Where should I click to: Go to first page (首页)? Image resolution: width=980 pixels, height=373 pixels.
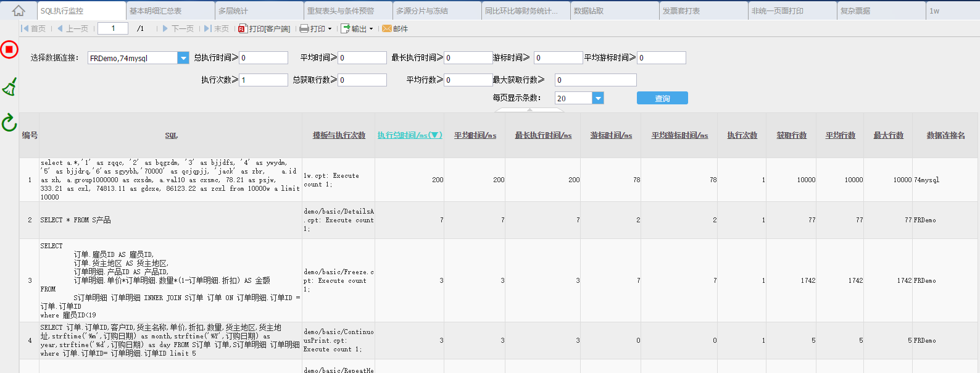33,28
